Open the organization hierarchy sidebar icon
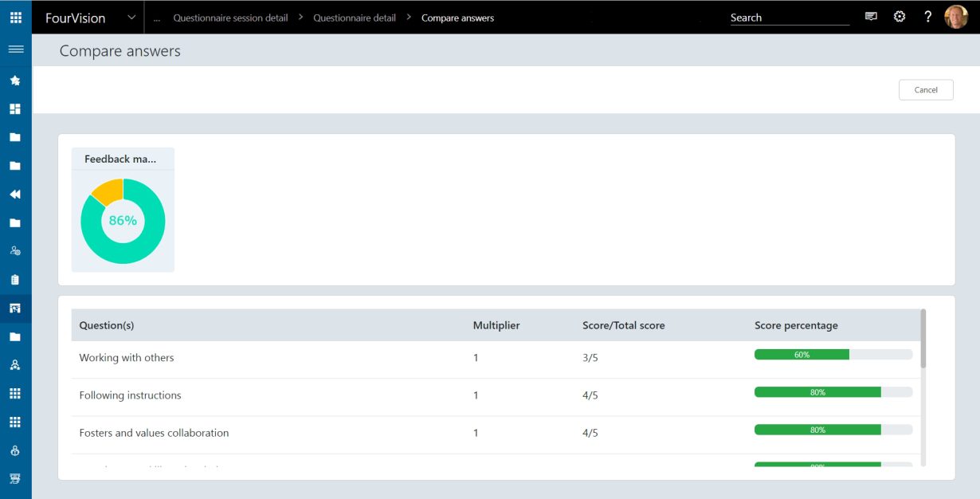Screen dimensions: 980x499 click(x=15, y=365)
